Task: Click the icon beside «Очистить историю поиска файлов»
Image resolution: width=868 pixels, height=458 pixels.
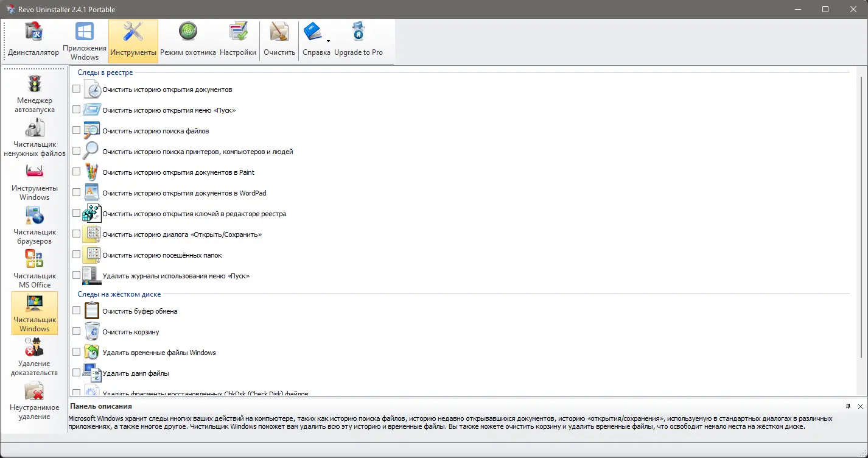Action: 92,131
